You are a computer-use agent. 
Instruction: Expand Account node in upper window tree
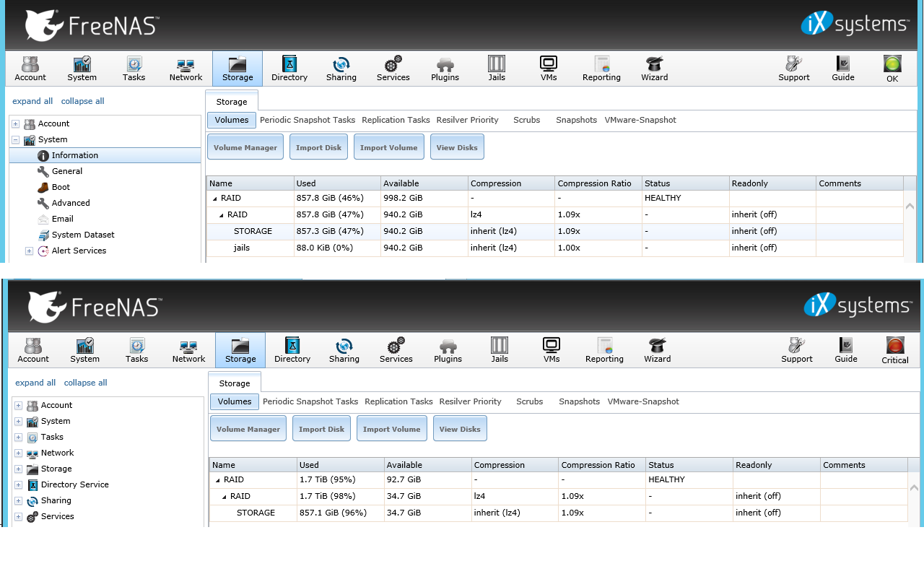[16, 124]
